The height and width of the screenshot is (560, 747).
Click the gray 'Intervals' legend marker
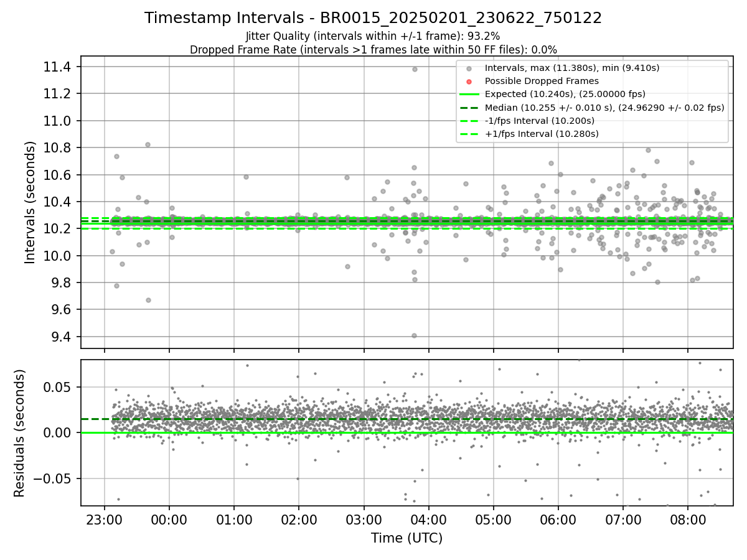click(x=469, y=68)
